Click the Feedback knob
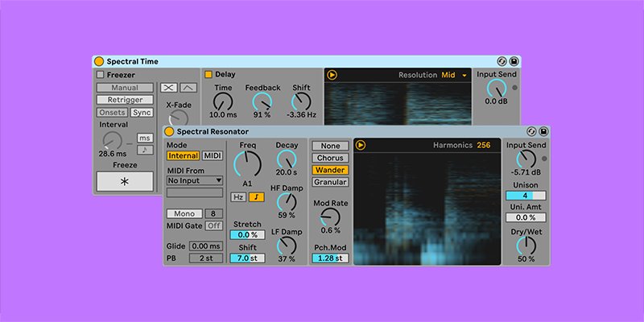Image resolution: width=644 pixels, height=322 pixels. coord(262,101)
